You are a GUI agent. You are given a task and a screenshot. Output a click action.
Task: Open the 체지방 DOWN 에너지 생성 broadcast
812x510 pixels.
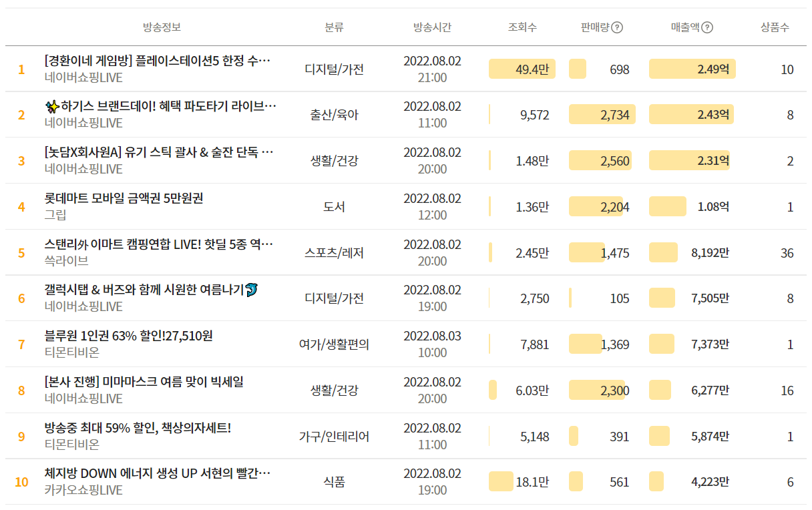[158, 473]
